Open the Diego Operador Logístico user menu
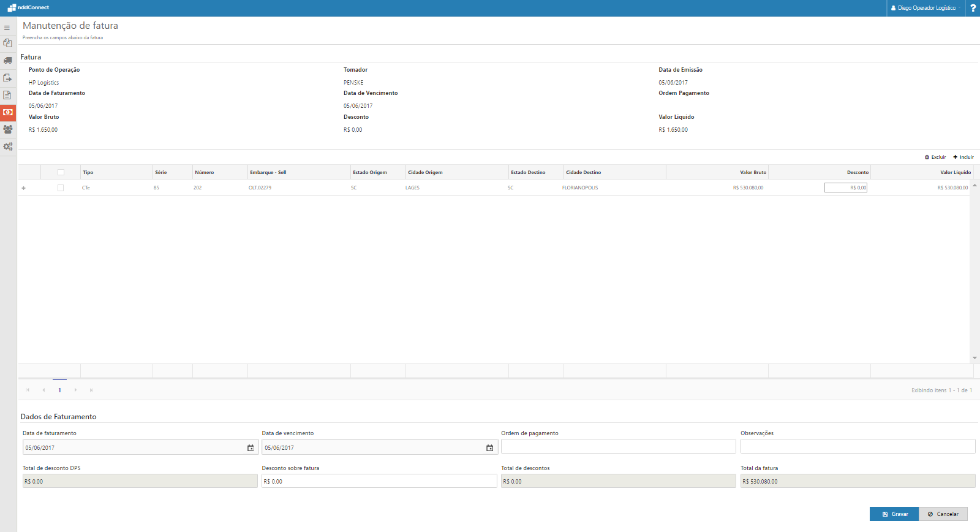This screenshot has height=532, width=980. (925, 8)
